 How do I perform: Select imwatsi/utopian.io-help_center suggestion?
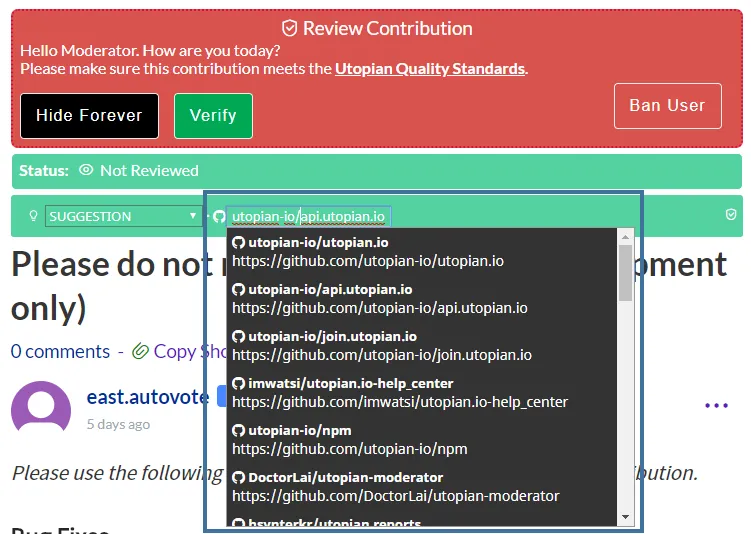tap(421, 393)
